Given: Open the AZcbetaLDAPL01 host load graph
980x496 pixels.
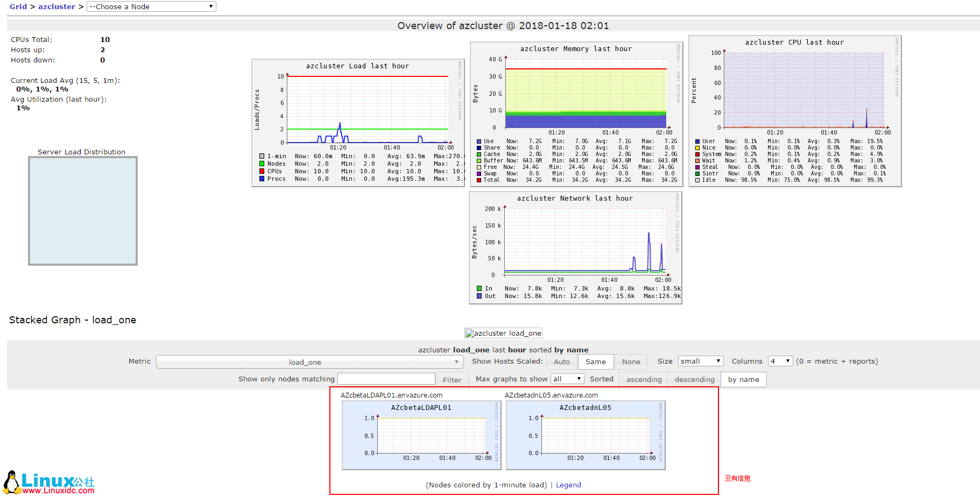Looking at the screenshot, I should [421, 435].
